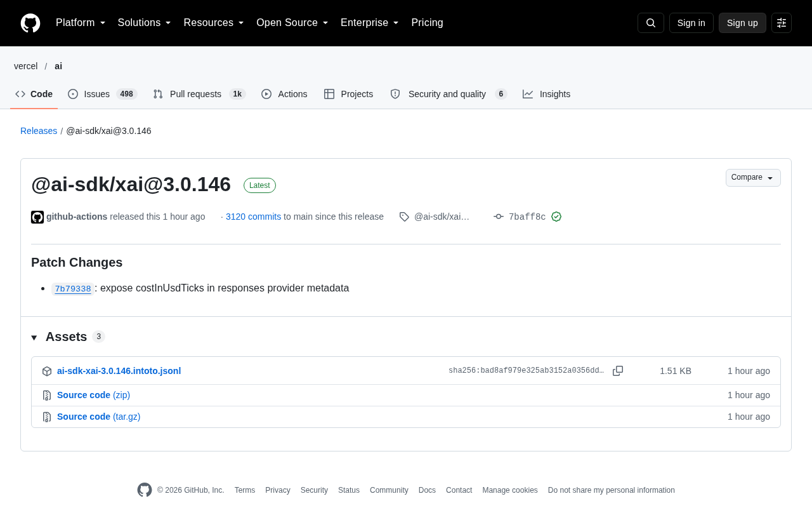Image resolution: width=812 pixels, height=508 pixels.
Task: Download Source code (zip)
Action: 93,395
